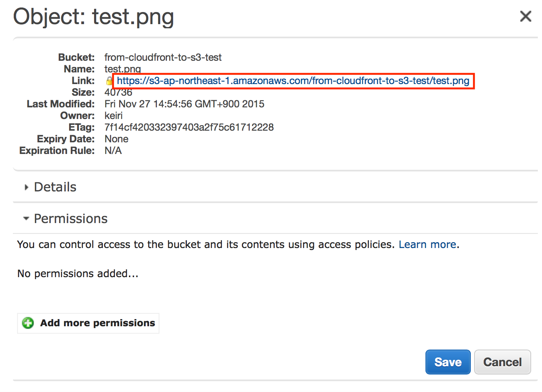Click the bucket name from-cloudfront-to-s3-test
Screen dimensions: 542x392
pyautogui.click(x=163, y=57)
